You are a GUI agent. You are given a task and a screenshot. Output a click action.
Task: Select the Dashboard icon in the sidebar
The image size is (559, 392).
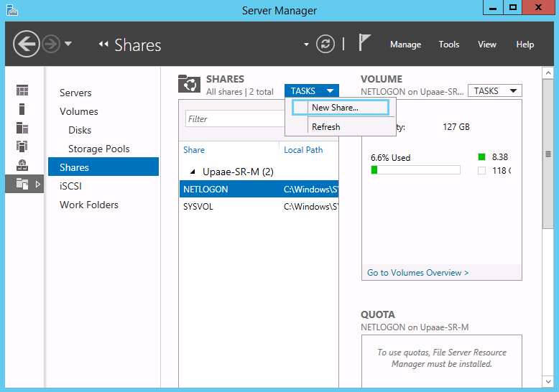pyautogui.click(x=22, y=90)
